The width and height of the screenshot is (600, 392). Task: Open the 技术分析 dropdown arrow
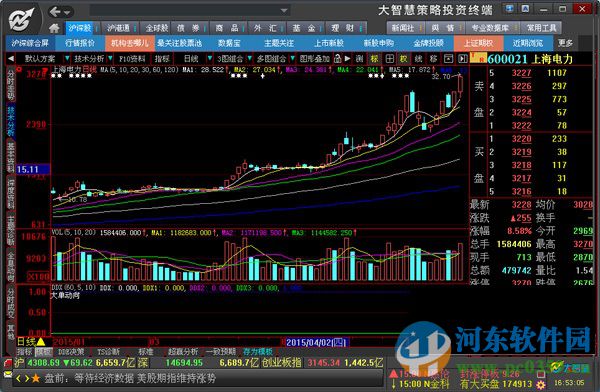[x=110, y=59]
